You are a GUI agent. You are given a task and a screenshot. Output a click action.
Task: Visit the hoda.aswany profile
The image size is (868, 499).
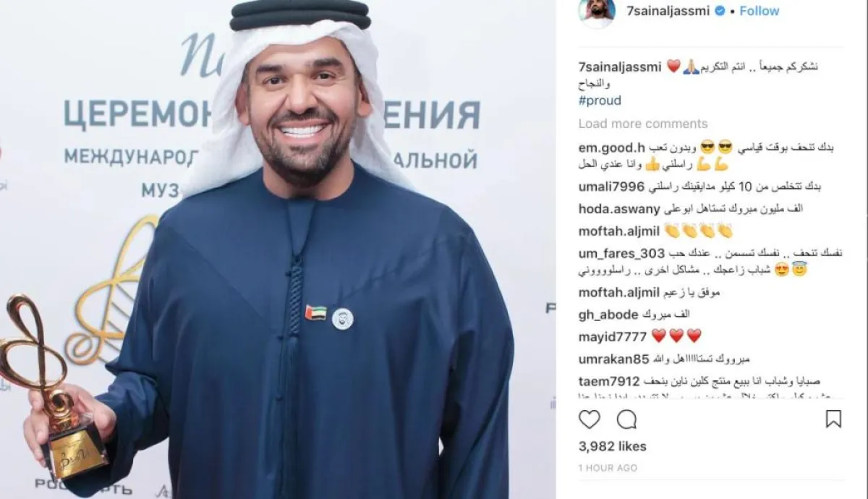[619, 209]
